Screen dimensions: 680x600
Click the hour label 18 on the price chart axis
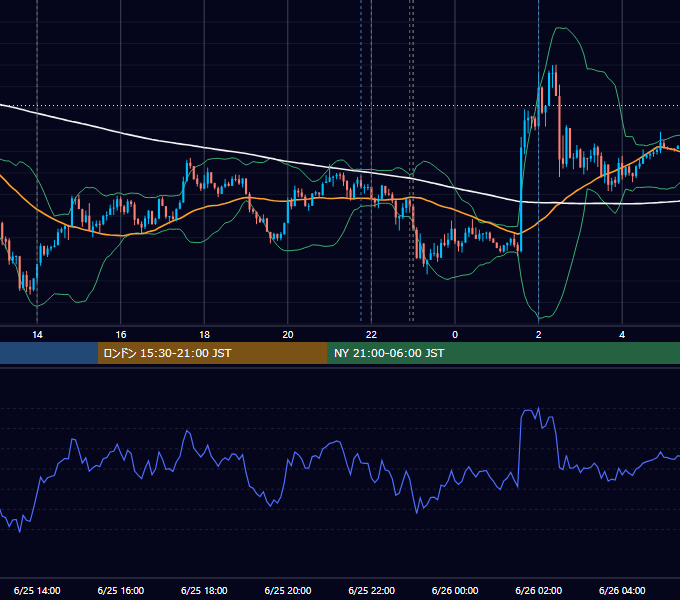204,335
